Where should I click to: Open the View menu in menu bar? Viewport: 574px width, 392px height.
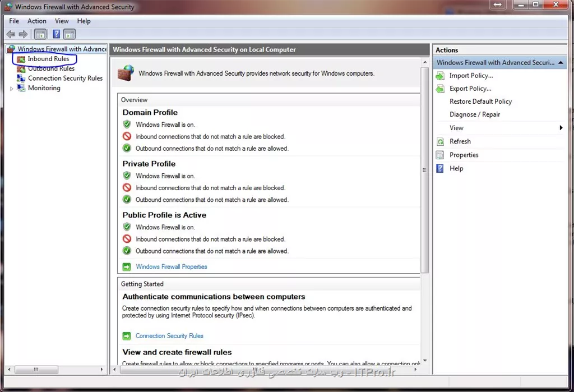coord(62,21)
